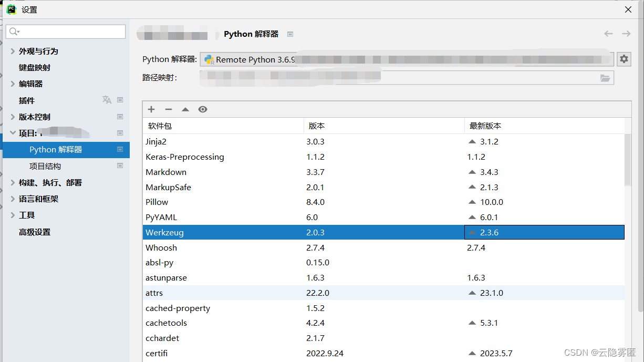Click the project-level icon beside 版本控制

point(120,117)
